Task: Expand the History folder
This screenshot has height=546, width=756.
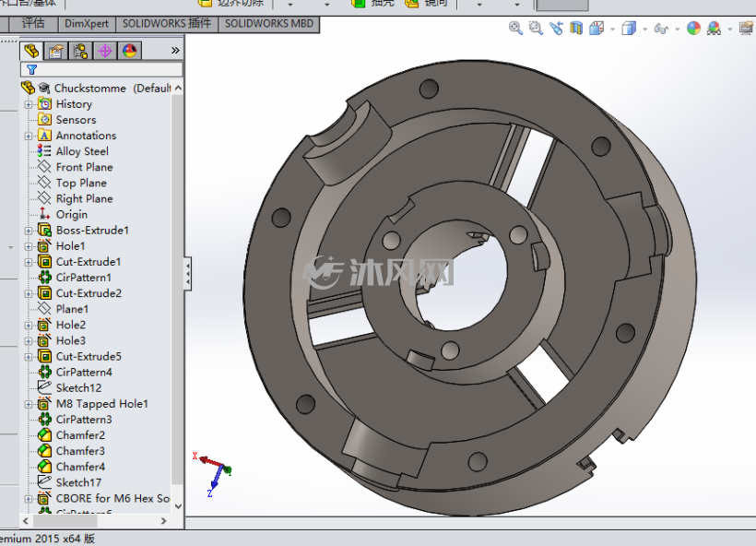Action: pos(29,104)
